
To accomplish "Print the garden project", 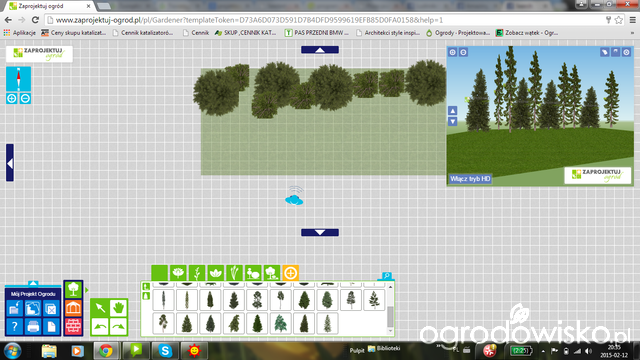I will click(33, 327).
